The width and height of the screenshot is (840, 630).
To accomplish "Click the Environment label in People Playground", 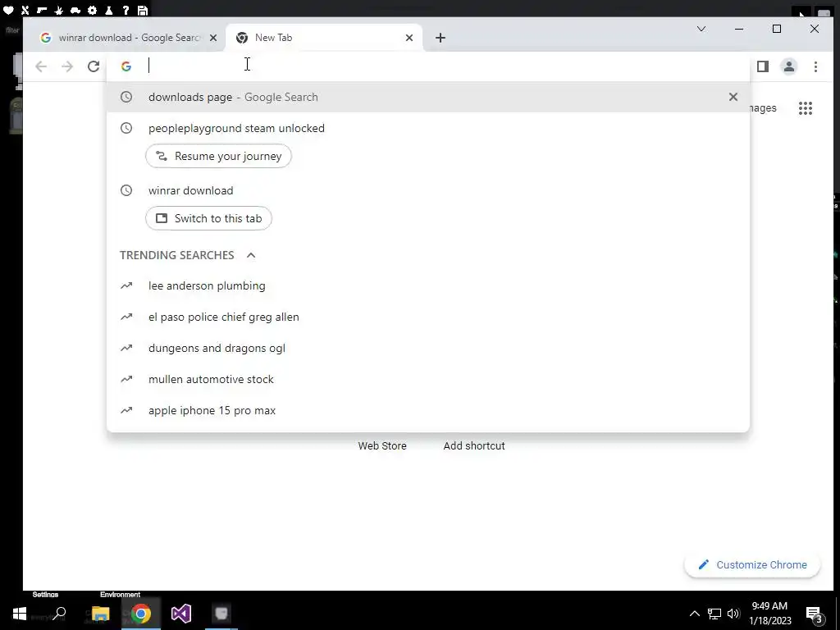I will point(120,595).
